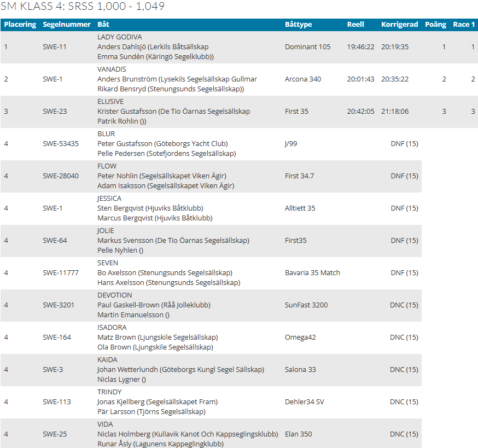Click the Korrigerad column header
Image resolution: width=478 pixels, height=448 pixels.
(x=399, y=25)
